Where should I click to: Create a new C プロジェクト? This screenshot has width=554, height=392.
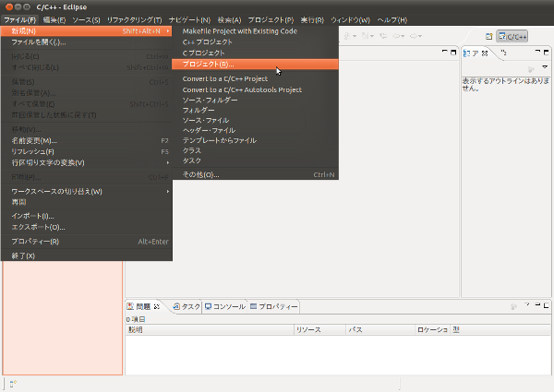coord(255,53)
